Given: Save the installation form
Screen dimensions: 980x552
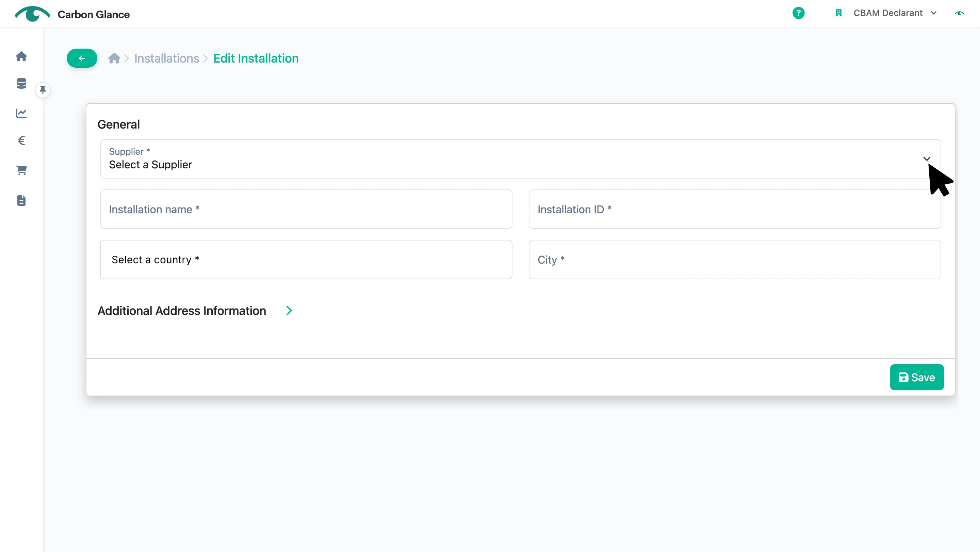Looking at the screenshot, I should 916,377.
